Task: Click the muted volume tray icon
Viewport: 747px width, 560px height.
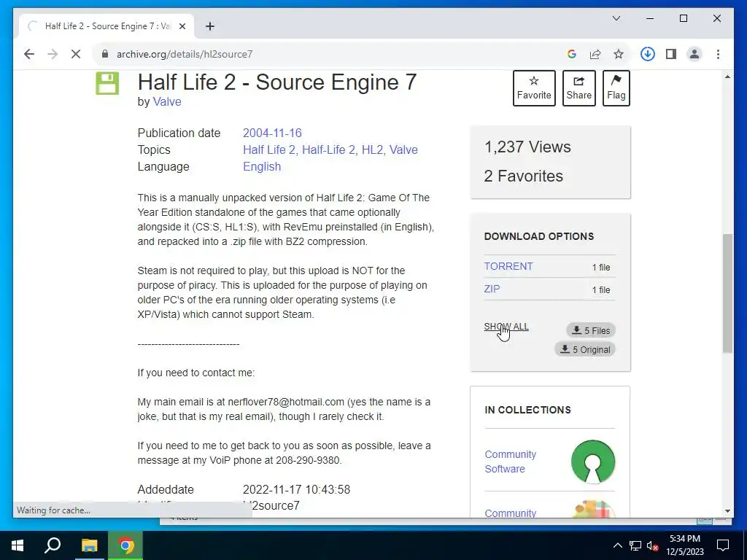Action: tap(653, 545)
